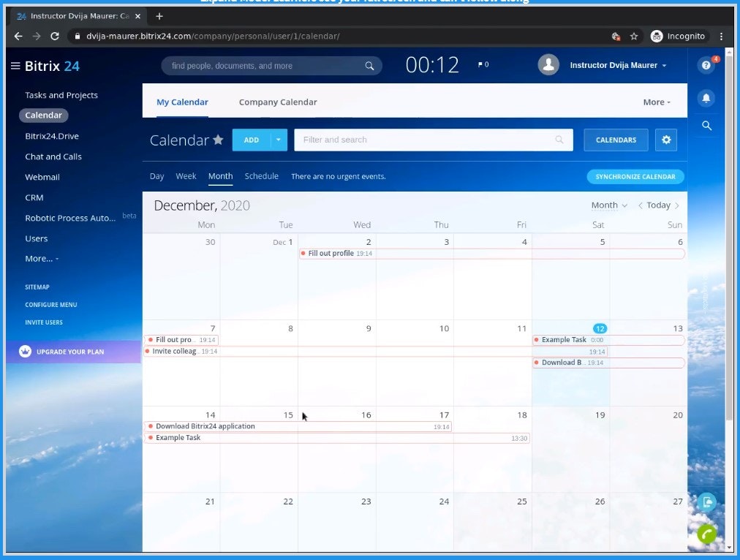The width and height of the screenshot is (740, 560).
Task: Open Download Bitrix24 application event on Dec 14
Action: (x=298, y=426)
